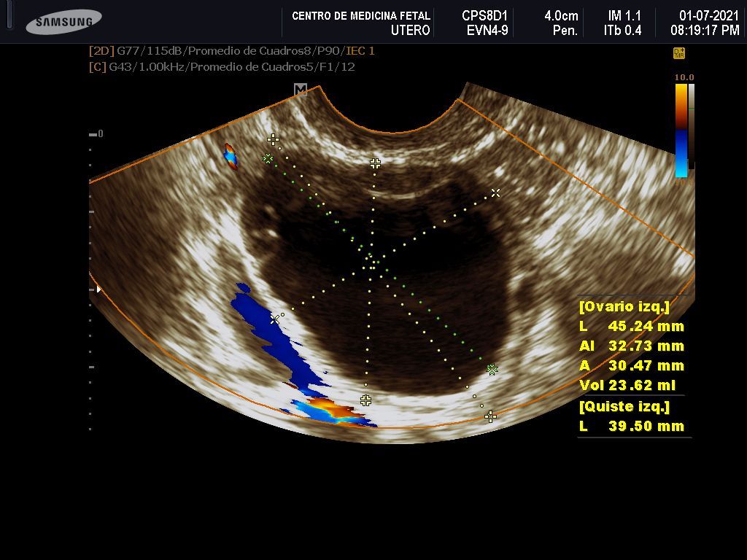Viewport: 747px width, 560px height.
Task: Select plus caliper above the upper-left green X
Action: [273, 139]
